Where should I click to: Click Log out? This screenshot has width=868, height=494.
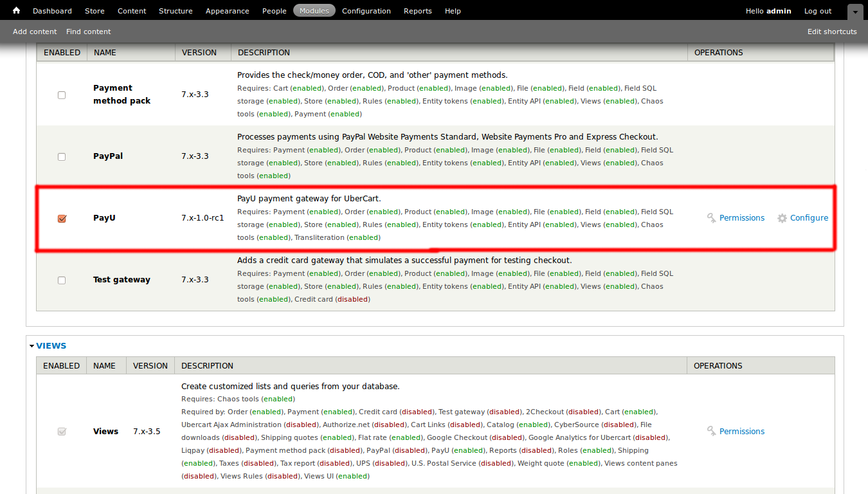tap(818, 11)
